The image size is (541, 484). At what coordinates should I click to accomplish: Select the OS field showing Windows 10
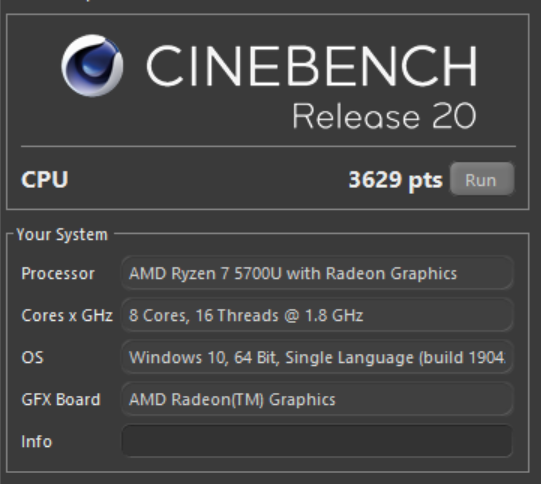(317, 357)
